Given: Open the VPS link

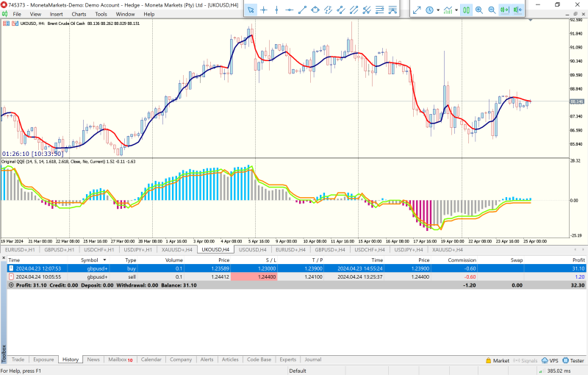Looking at the screenshot, I should pyautogui.click(x=551, y=361).
